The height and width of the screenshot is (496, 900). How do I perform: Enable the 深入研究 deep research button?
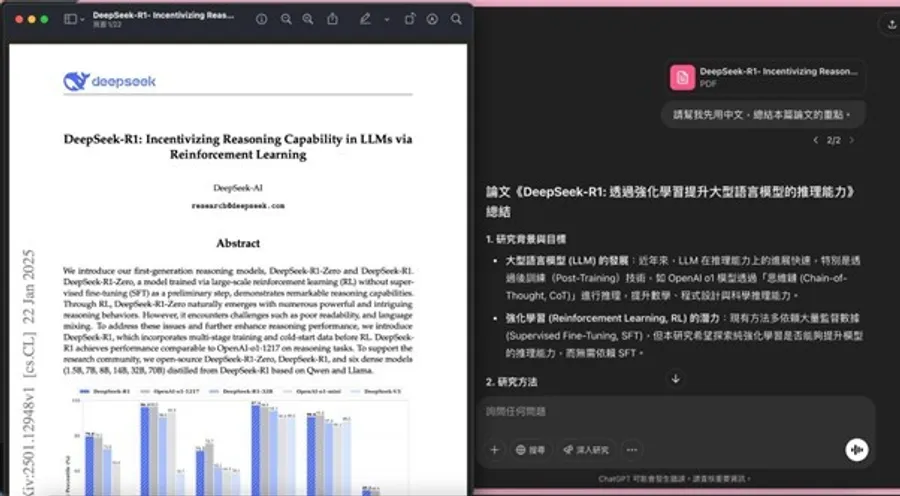[x=585, y=450]
